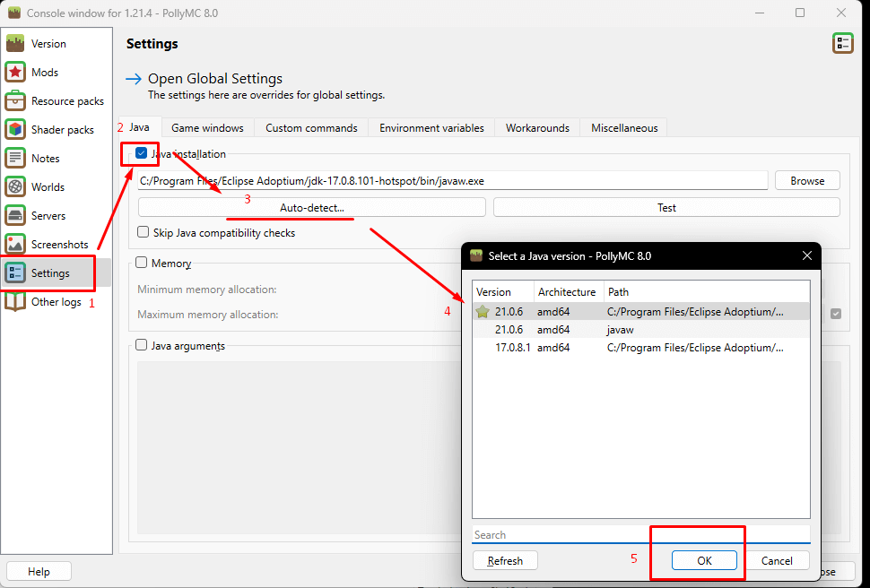Switch to the Game windows tab
This screenshot has height=588, width=870.
tap(207, 128)
